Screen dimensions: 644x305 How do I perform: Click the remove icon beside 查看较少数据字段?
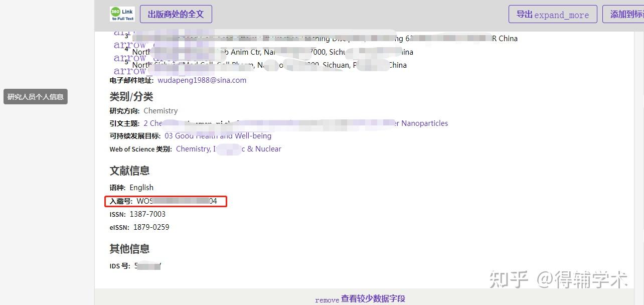(327, 299)
